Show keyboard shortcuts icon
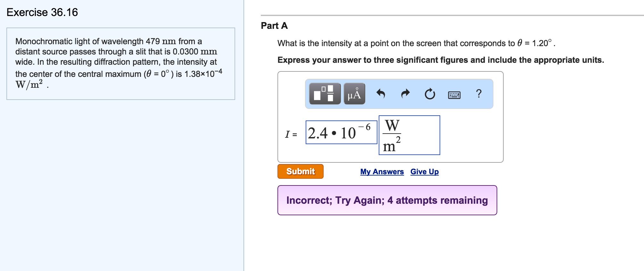This screenshot has width=644, height=271. [454, 95]
